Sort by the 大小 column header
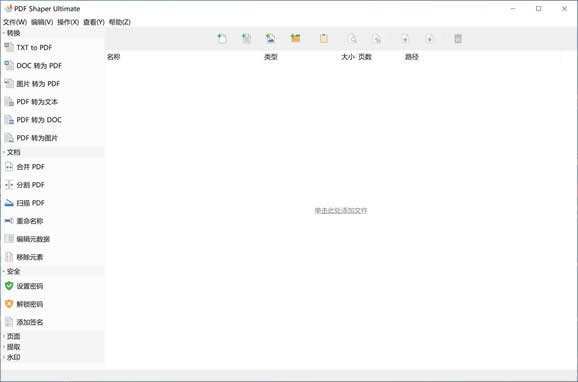 click(348, 57)
